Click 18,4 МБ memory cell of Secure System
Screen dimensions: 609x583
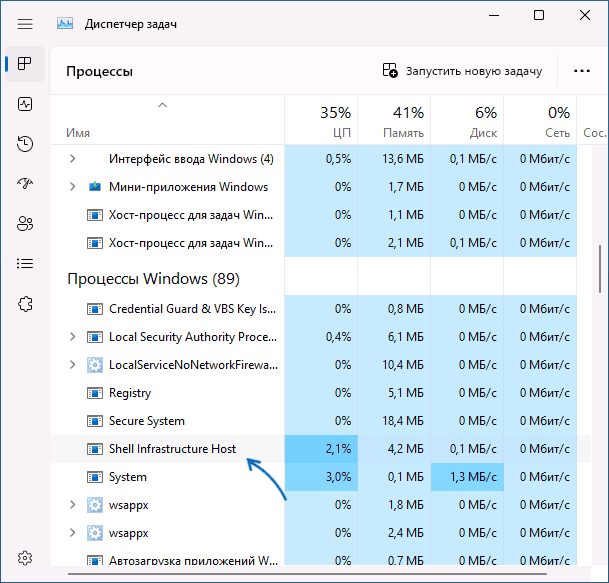pos(394,421)
